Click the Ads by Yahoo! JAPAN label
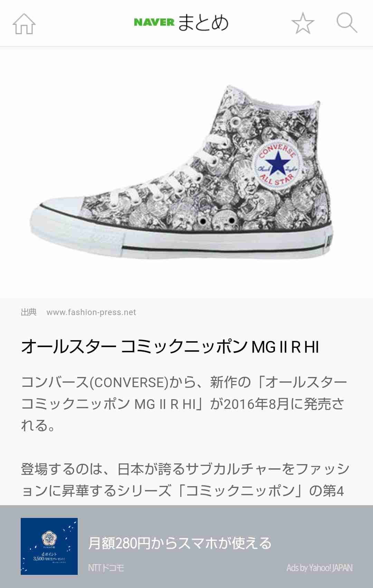Screen dimensions: 373x588 319,568
